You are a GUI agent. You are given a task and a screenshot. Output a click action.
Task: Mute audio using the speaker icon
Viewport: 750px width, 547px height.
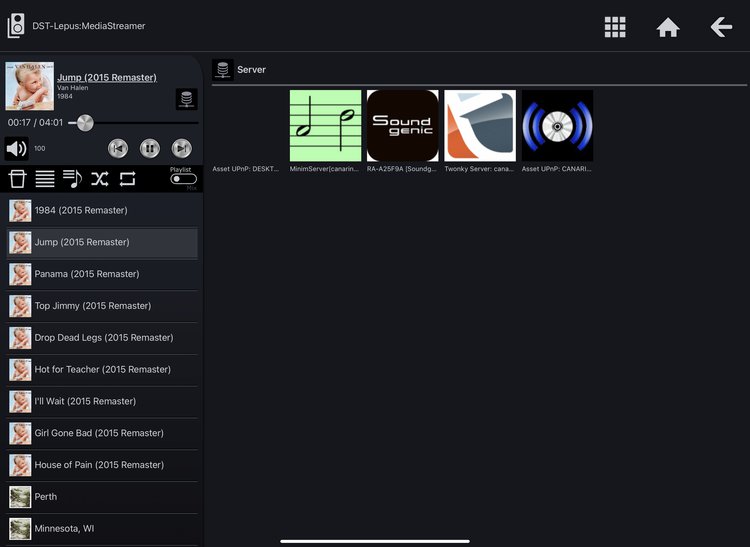tap(17, 149)
